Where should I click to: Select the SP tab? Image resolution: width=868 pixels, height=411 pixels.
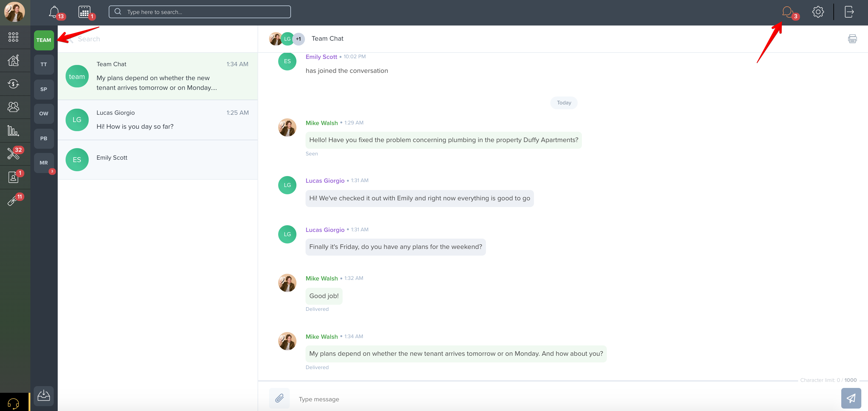click(x=44, y=89)
